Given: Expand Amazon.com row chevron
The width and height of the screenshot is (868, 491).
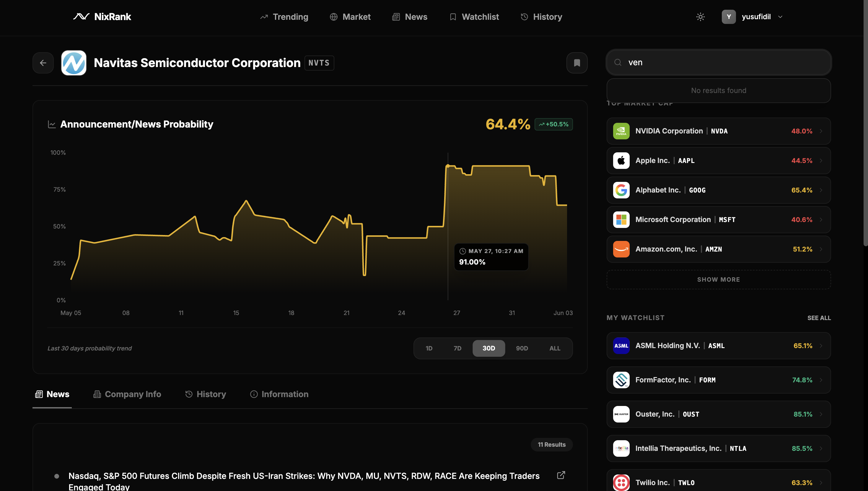Looking at the screenshot, I should 821,249.
